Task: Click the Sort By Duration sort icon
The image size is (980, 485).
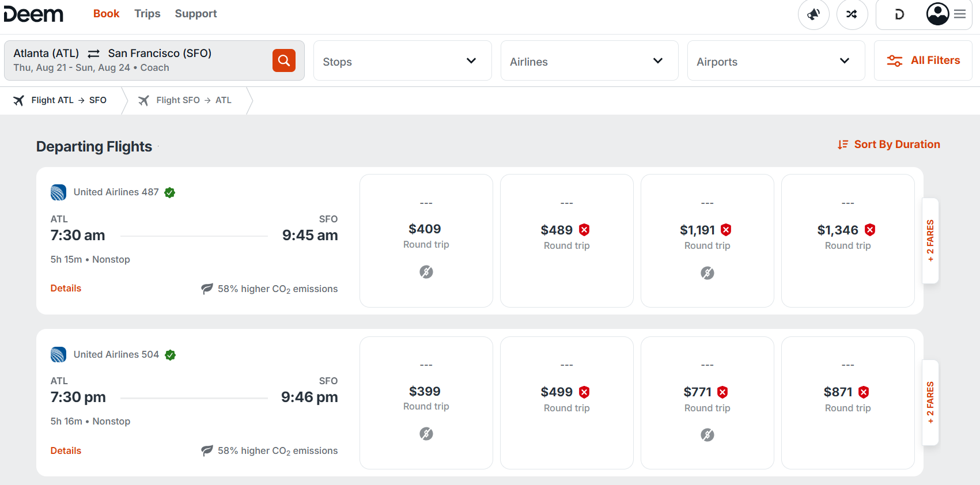Action: (843, 145)
